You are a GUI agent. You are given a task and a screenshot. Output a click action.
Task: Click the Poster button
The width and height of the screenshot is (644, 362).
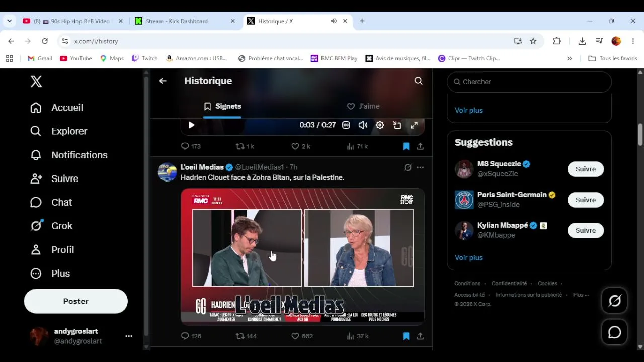[x=76, y=301]
